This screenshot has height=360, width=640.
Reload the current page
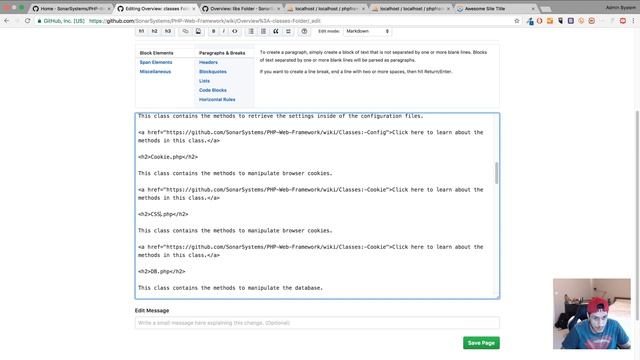(x=28, y=20)
